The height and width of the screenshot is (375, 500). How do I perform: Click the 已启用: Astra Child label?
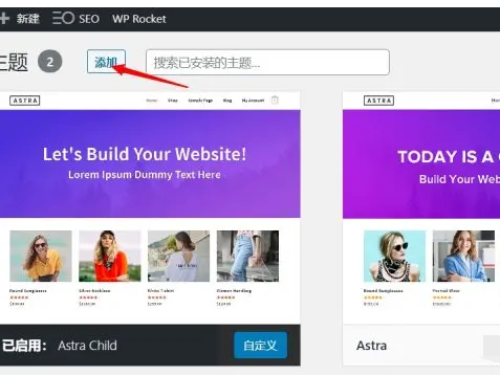tap(59, 345)
